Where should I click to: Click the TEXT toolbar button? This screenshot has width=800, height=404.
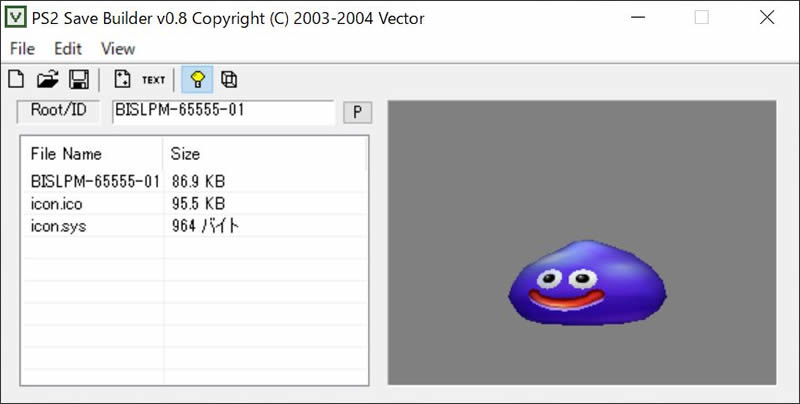[154, 80]
